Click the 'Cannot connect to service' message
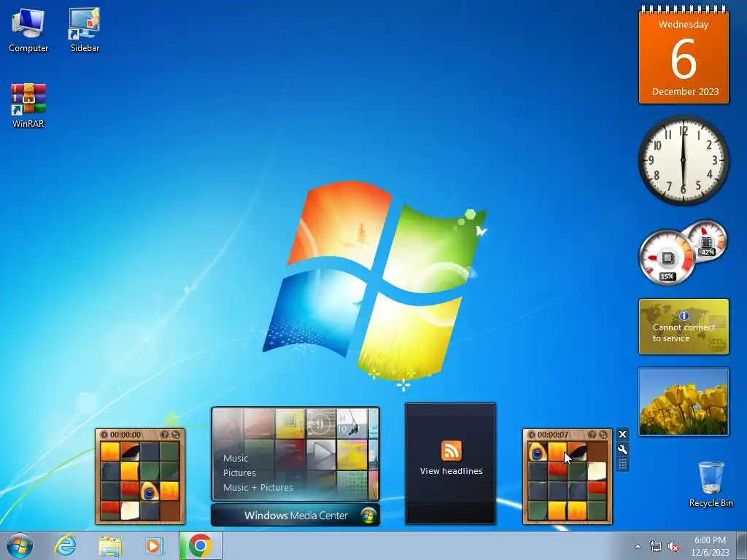747x560 pixels. tap(684, 332)
